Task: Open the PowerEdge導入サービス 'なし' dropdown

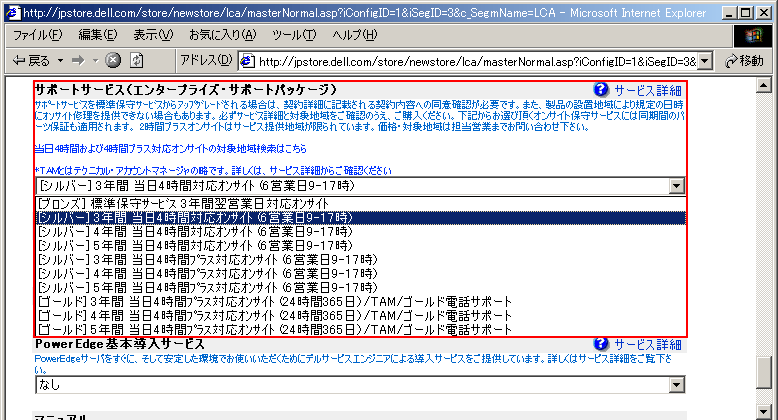Action: pos(676,385)
